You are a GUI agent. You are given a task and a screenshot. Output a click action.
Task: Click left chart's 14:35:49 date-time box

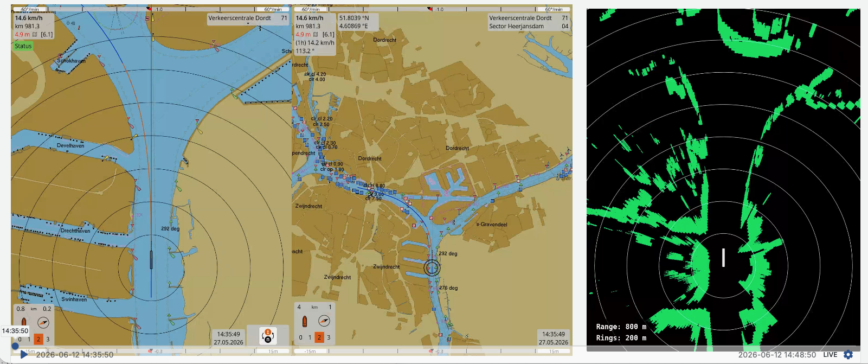(x=228, y=338)
